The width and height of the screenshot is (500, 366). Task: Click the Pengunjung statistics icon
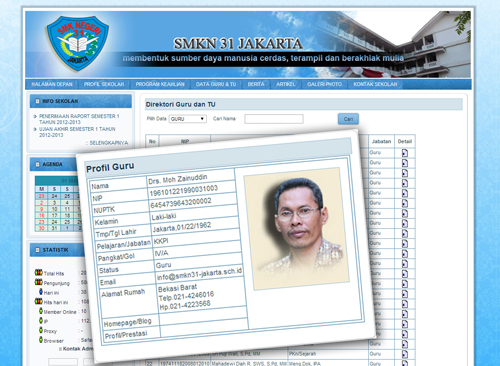pos(39,282)
